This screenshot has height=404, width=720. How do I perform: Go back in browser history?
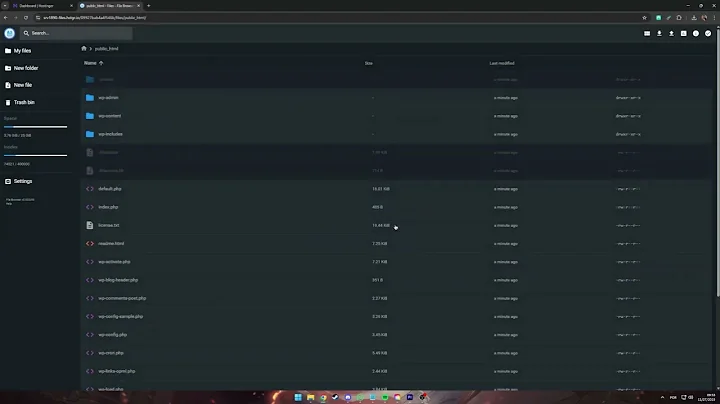pos(6,17)
